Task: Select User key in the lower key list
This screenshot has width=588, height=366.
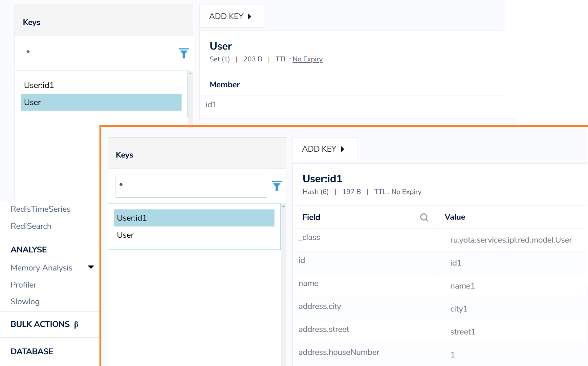Action: [x=125, y=235]
